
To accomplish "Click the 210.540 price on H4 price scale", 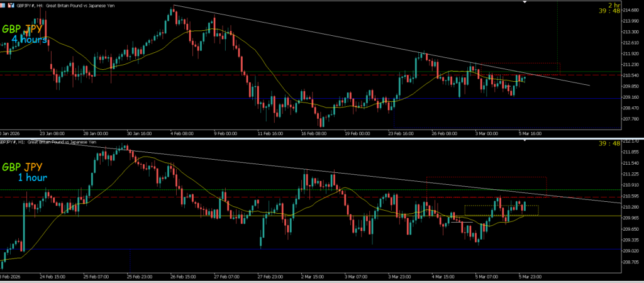I will click(x=631, y=75).
